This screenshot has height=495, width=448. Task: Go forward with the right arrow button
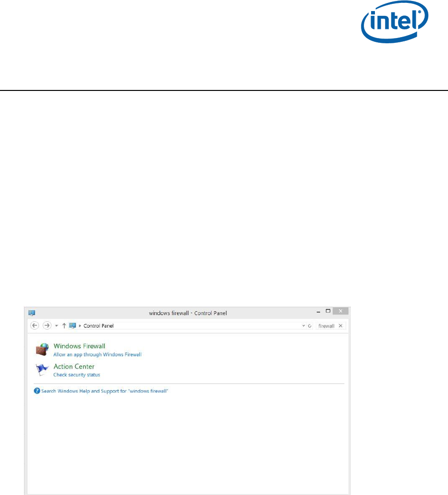pos(47,326)
